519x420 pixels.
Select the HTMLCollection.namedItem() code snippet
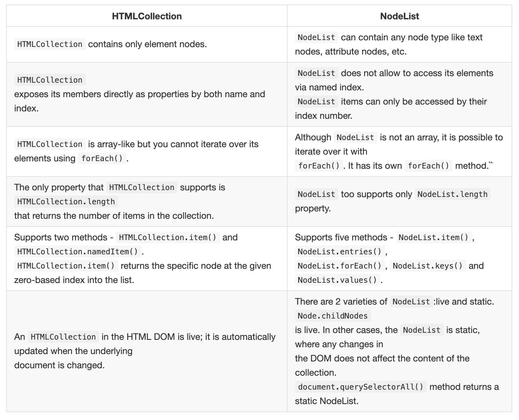point(77,252)
